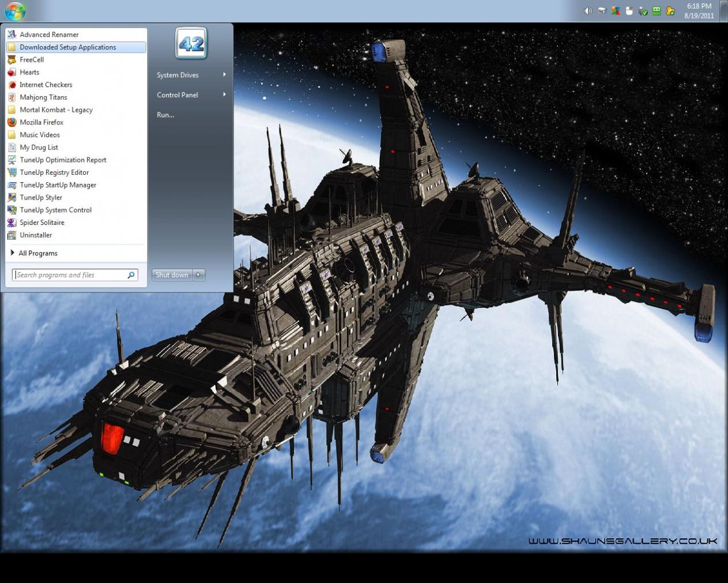Click the Show desktop button strip
Image resolution: width=728 pixels, height=583 pixels.
(x=724, y=11)
